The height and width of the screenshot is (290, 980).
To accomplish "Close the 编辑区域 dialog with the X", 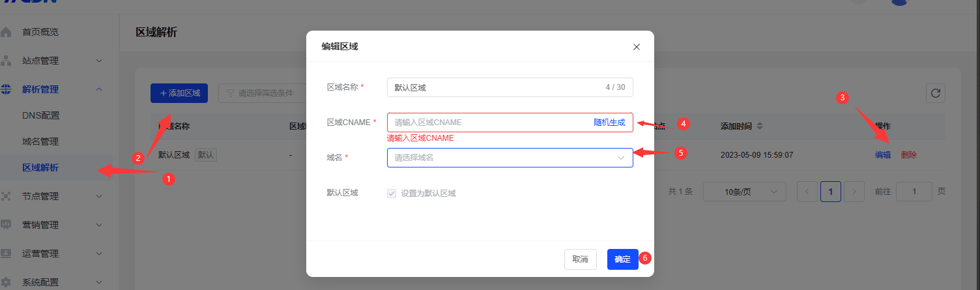I will pos(637,47).
